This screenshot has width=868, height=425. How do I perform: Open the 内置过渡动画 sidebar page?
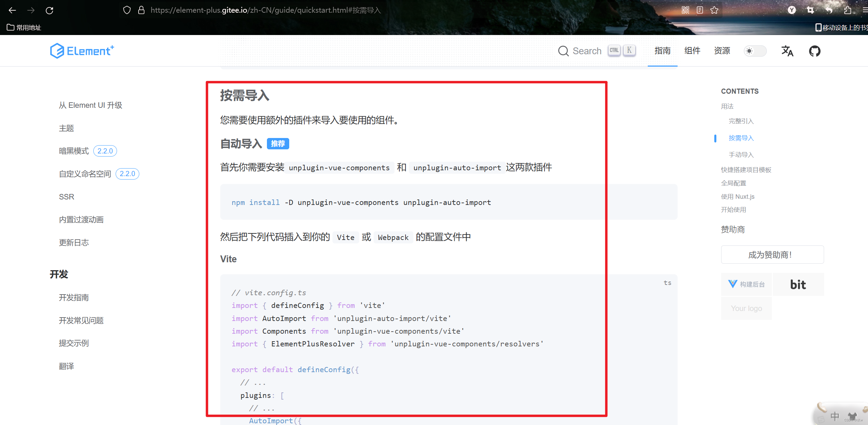point(81,220)
